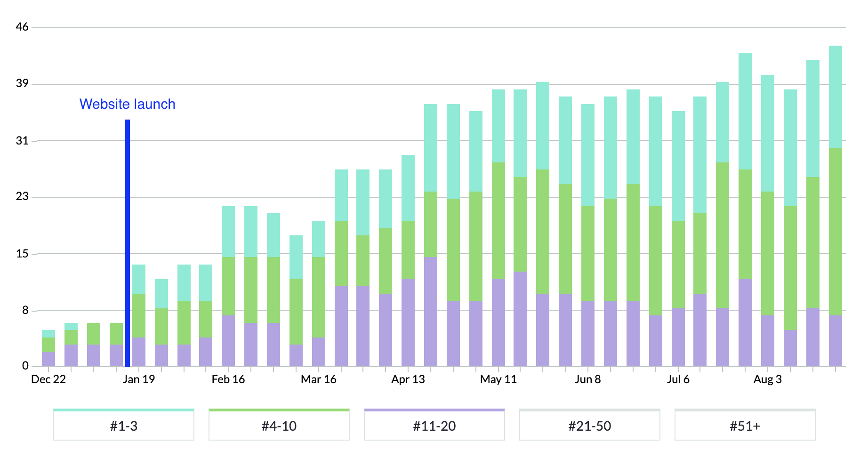Click the Mar 16 date label
Viewport: 868px width, 450px height.
(319, 379)
